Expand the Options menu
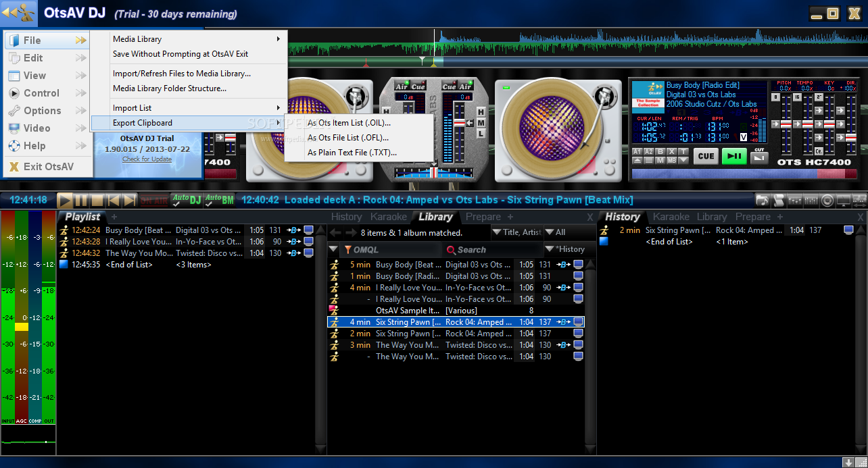 (x=47, y=111)
